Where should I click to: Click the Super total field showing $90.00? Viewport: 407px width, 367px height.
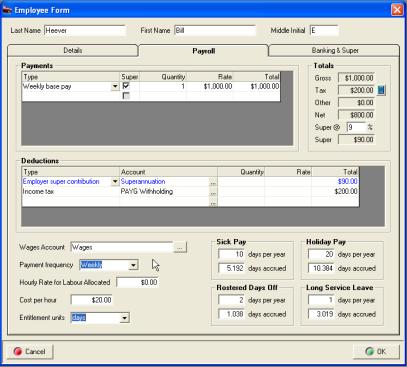(x=356, y=140)
